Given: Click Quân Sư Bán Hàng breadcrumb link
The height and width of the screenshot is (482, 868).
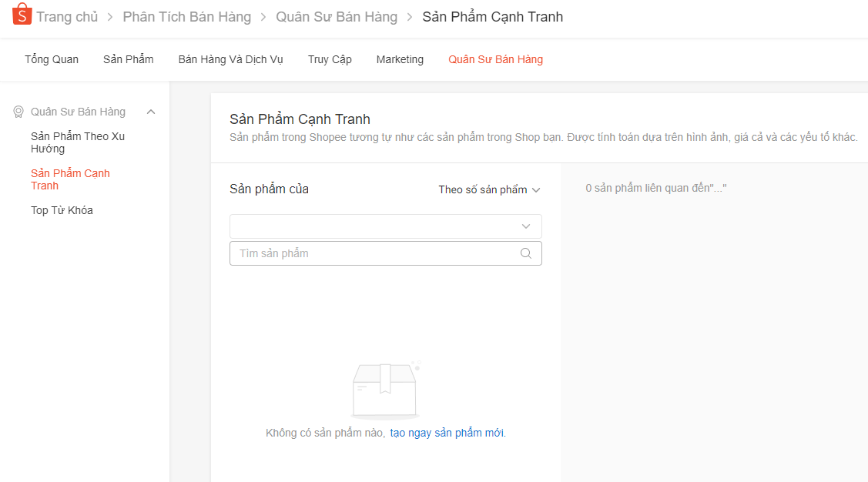Looking at the screenshot, I should click(337, 17).
